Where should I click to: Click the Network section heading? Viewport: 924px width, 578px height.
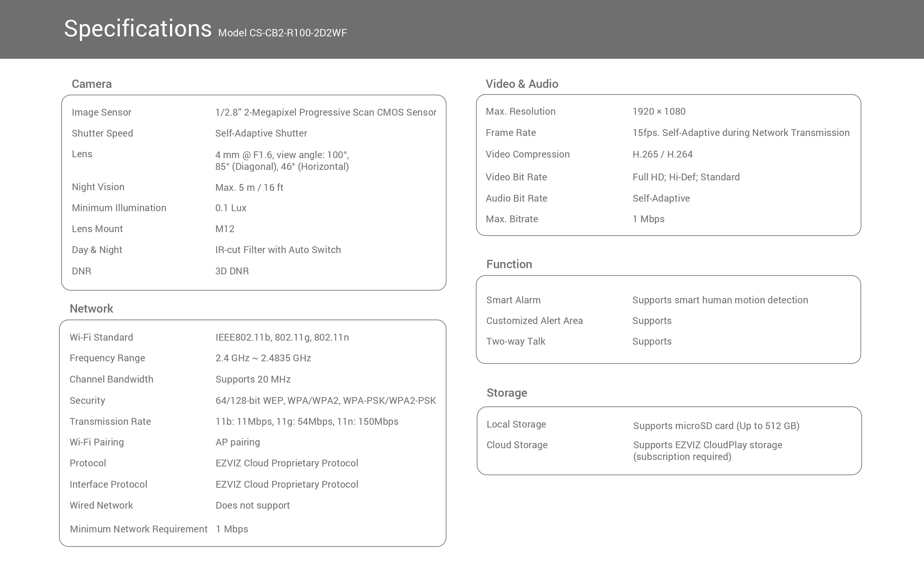click(91, 309)
